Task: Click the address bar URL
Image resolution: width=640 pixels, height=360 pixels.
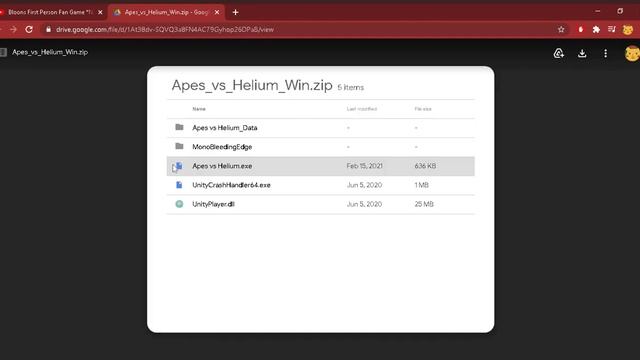Action: point(165,29)
